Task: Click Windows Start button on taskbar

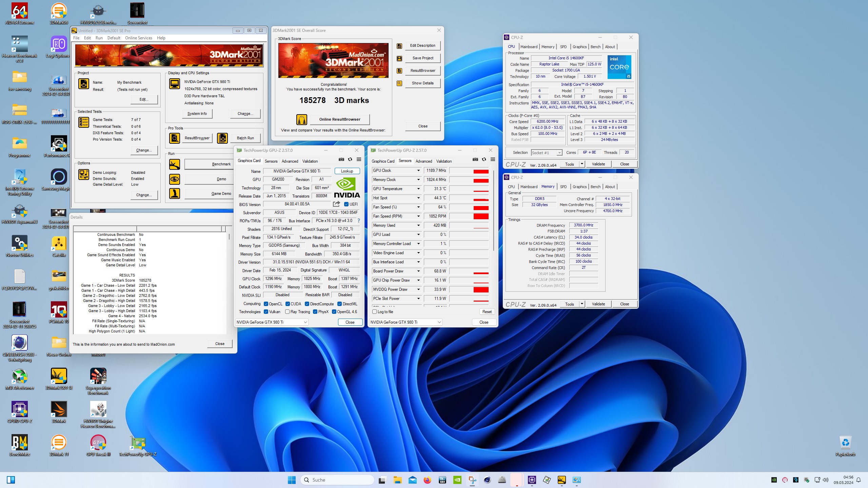Action: click(x=292, y=480)
